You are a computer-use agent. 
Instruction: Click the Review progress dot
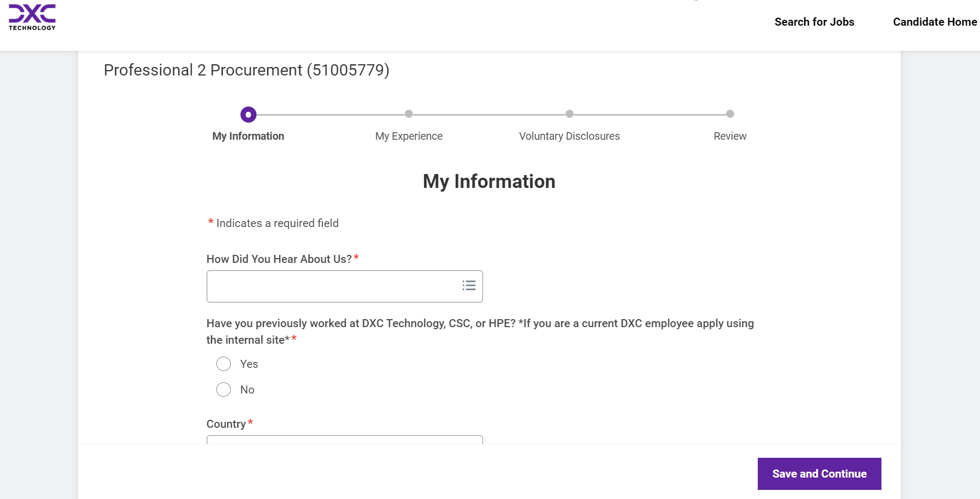[x=730, y=114]
